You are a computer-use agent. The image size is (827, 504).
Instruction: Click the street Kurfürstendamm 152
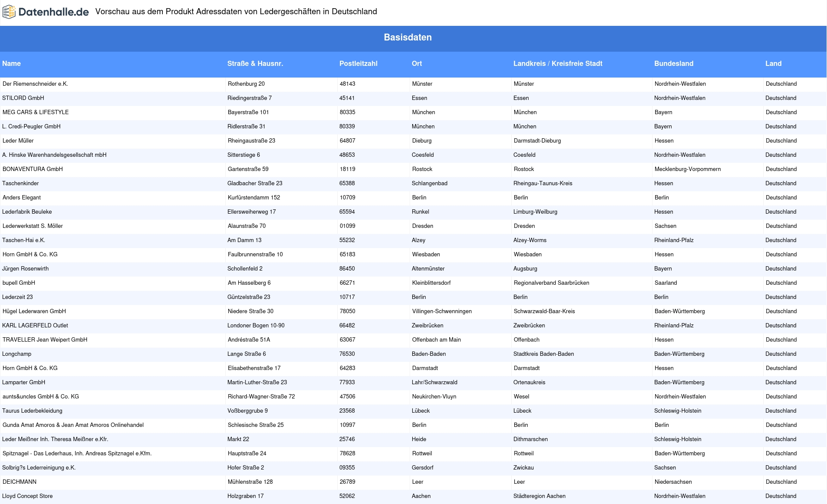tap(254, 197)
